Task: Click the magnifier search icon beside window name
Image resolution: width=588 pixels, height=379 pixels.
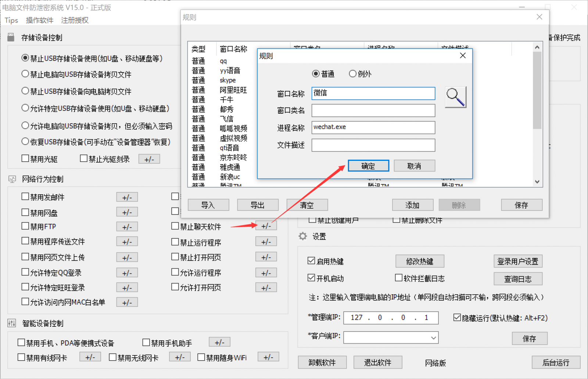Action: (456, 97)
